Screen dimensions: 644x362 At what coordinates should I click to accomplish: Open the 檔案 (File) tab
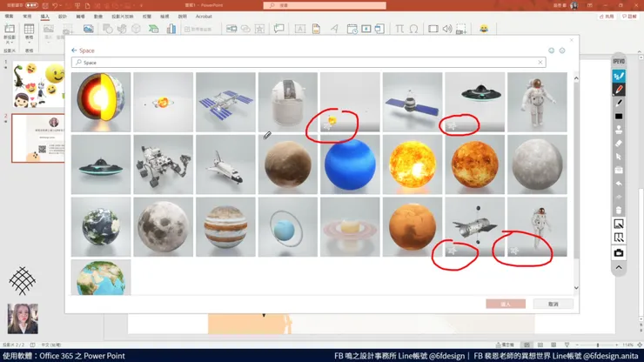pos(9,17)
